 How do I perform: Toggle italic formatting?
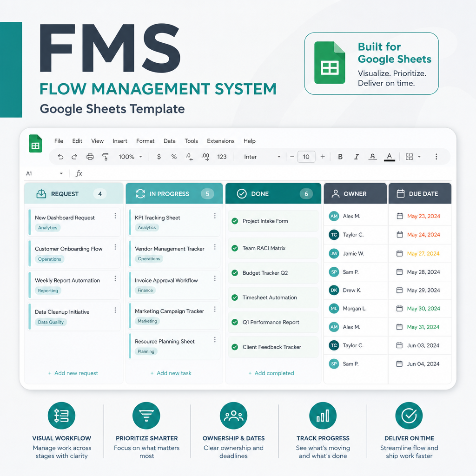point(357,157)
